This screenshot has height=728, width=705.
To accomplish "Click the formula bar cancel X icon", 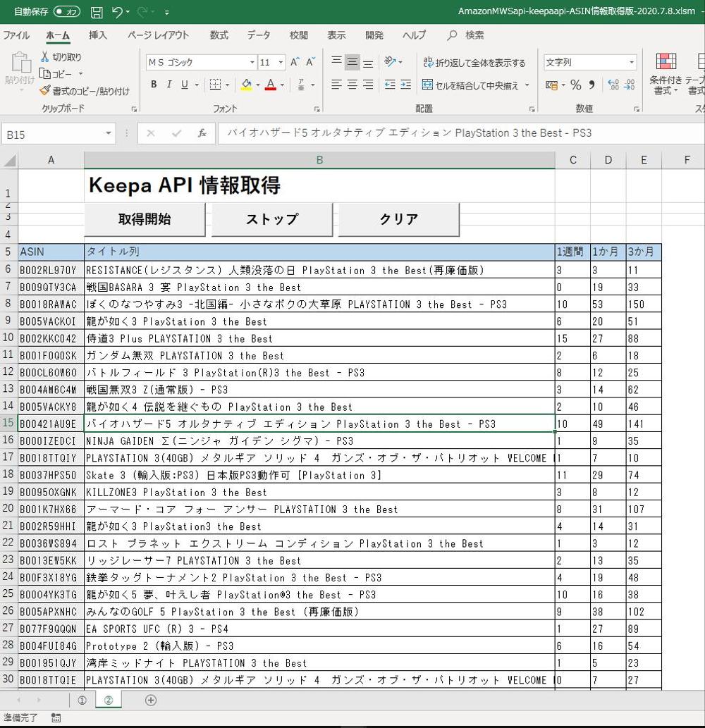I will [150, 134].
